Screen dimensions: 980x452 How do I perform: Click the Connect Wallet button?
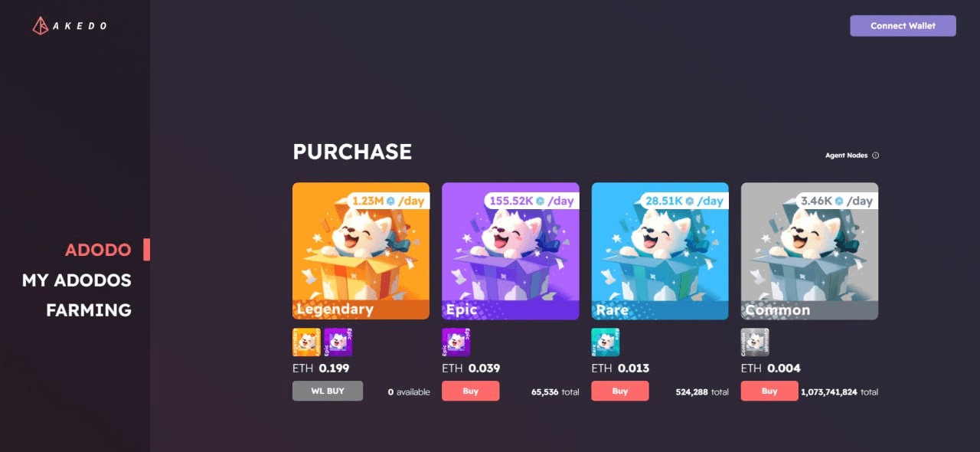point(903,26)
